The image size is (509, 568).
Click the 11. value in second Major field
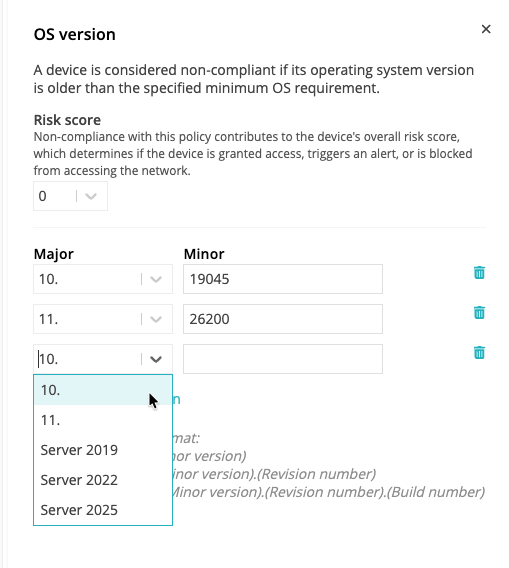point(49,319)
